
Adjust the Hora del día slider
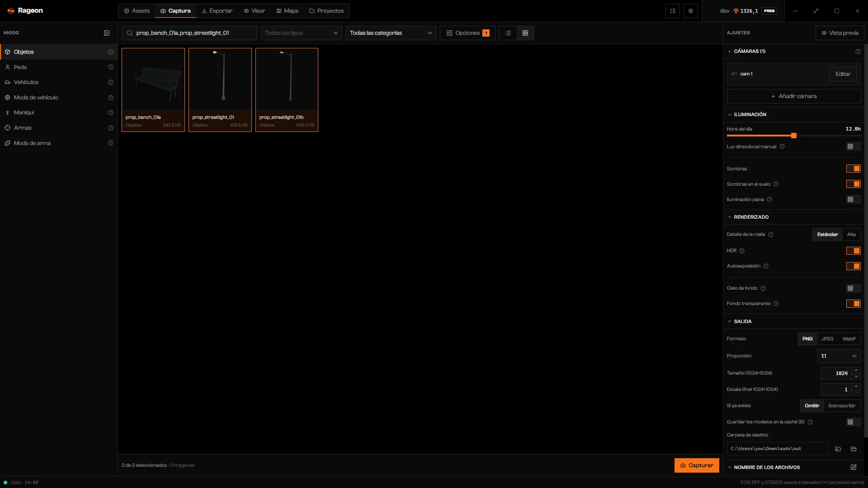pos(793,136)
